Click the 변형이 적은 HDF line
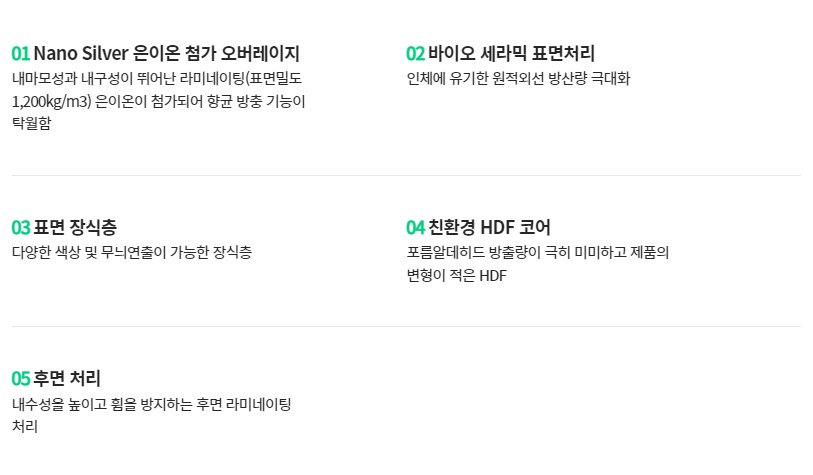Screen dimensions: 813x475 456,275
